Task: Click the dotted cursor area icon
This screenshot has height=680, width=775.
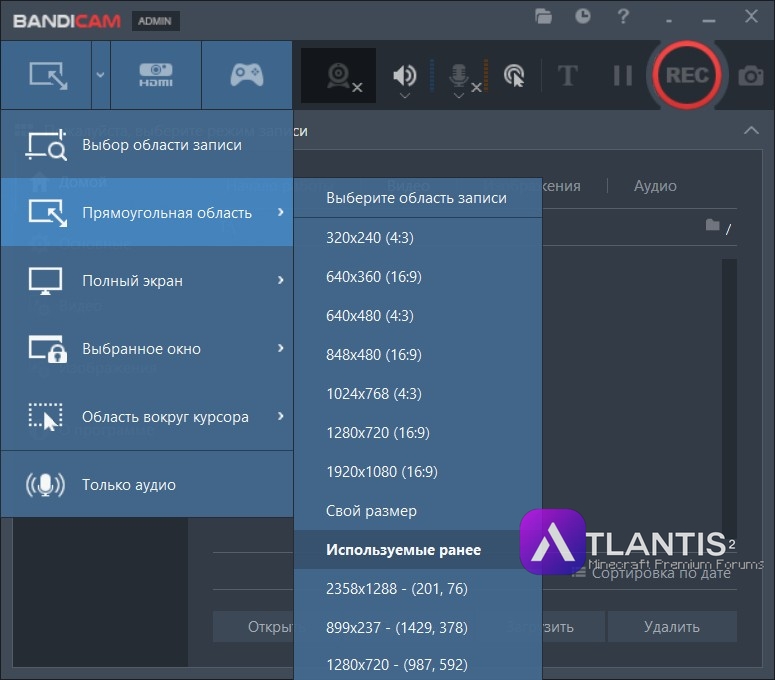Action: click(x=45, y=417)
